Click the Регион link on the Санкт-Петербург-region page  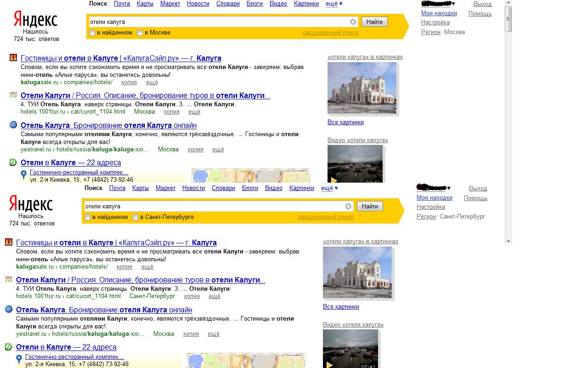click(426, 217)
